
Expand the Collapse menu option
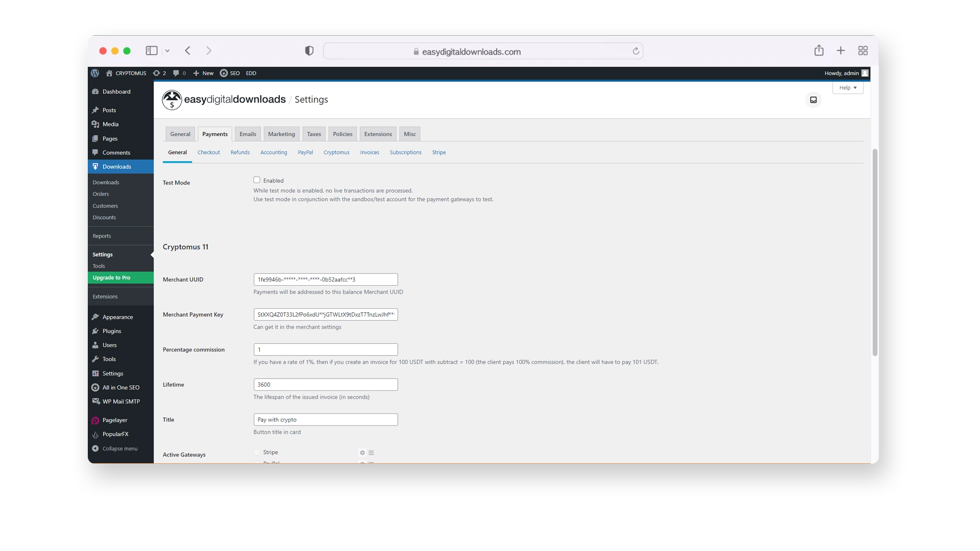[x=120, y=448]
